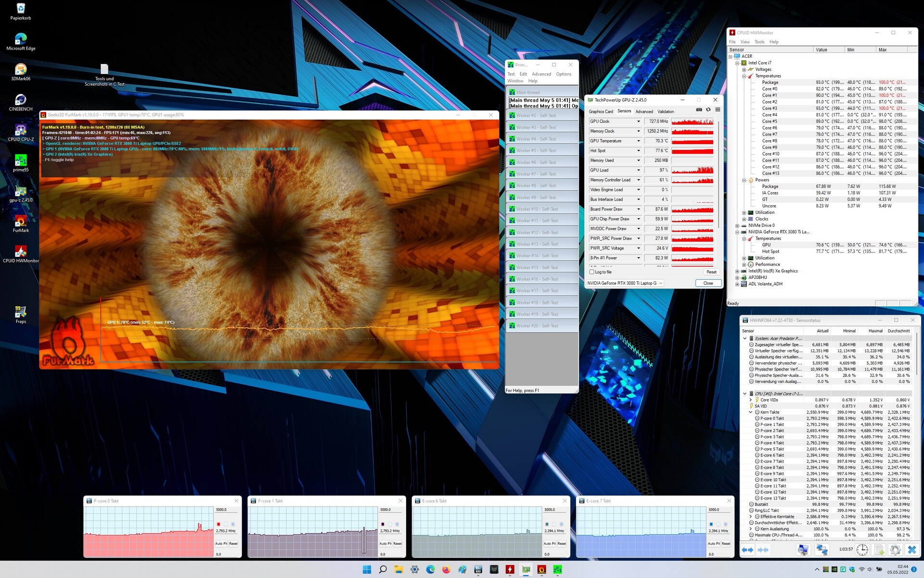Open Options menu in Prime95

[564, 74]
